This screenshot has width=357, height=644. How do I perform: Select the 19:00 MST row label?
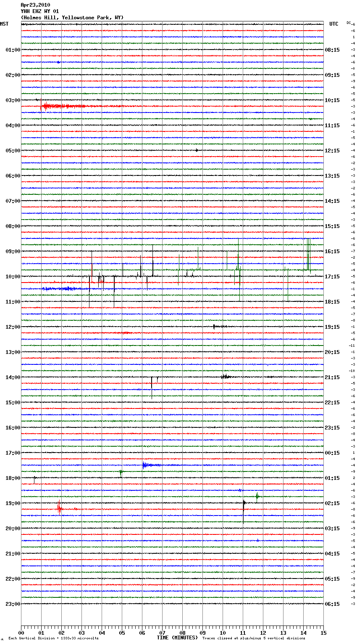[13, 503]
